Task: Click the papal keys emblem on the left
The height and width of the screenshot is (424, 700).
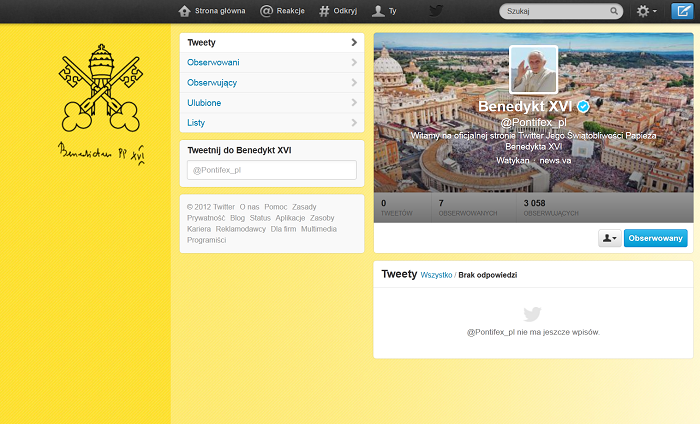Action: (x=101, y=88)
